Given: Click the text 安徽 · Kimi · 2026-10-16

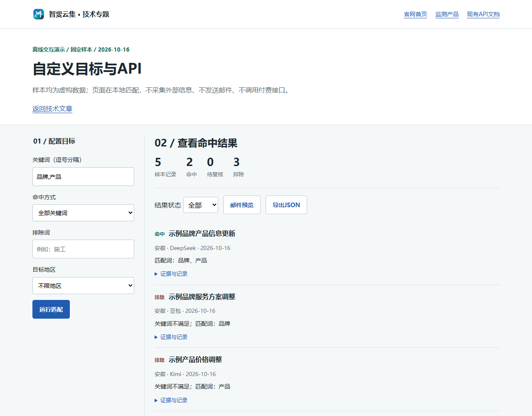Looking at the screenshot, I should [x=185, y=374].
